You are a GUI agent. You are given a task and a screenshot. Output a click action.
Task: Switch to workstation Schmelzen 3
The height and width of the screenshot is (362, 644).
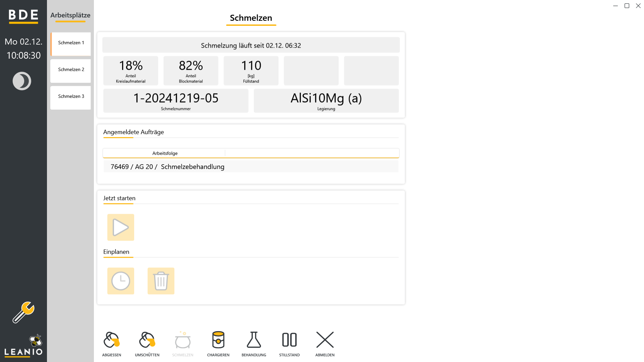70,98
